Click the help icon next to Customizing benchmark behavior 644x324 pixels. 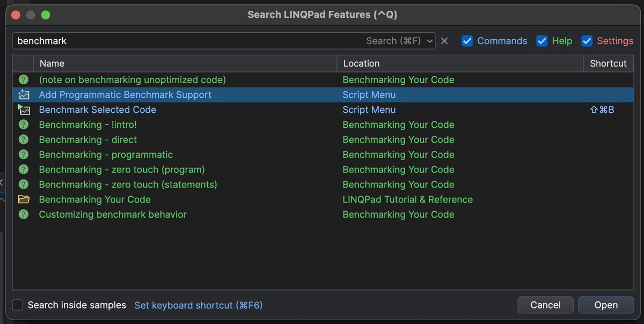[x=24, y=214]
